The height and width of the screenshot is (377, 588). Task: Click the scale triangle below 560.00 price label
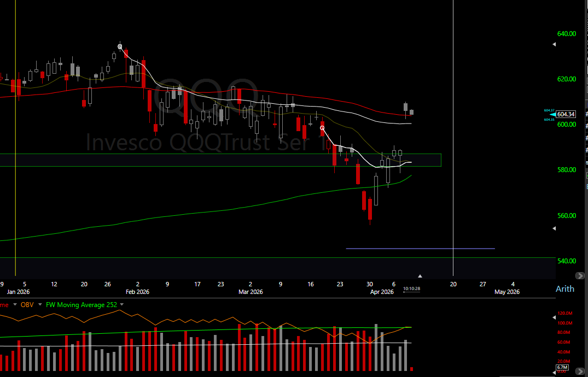554,228
